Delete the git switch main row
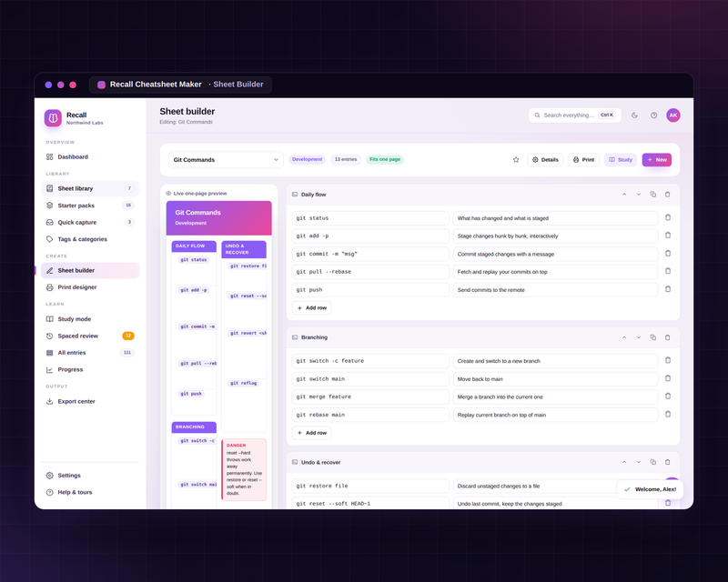 tap(668, 378)
